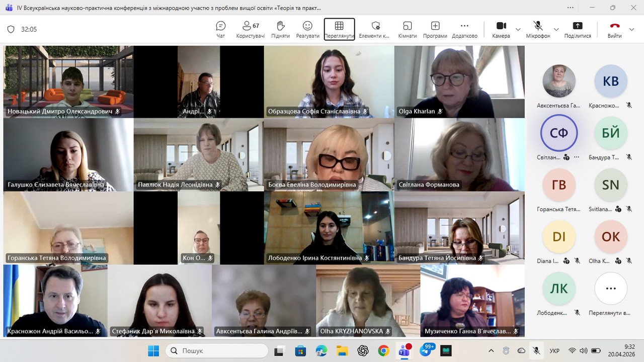Select Olga Kharlan's video tile
The image size is (644, 362).
(x=459, y=81)
